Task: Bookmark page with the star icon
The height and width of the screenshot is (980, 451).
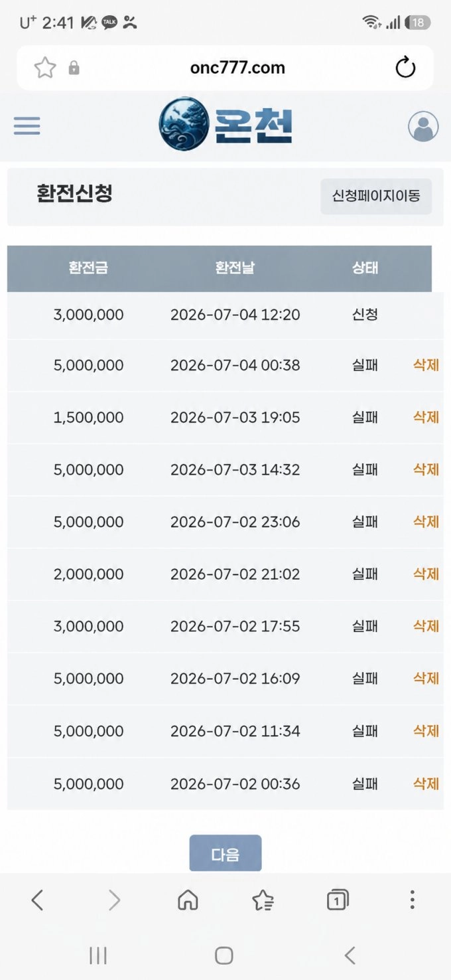Action: pyautogui.click(x=44, y=67)
